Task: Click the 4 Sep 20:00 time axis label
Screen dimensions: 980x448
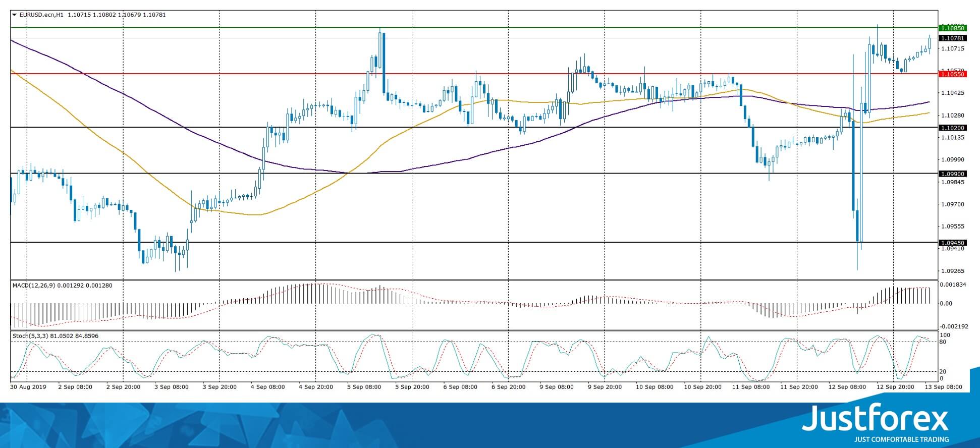Action: pyautogui.click(x=316, y=387)
